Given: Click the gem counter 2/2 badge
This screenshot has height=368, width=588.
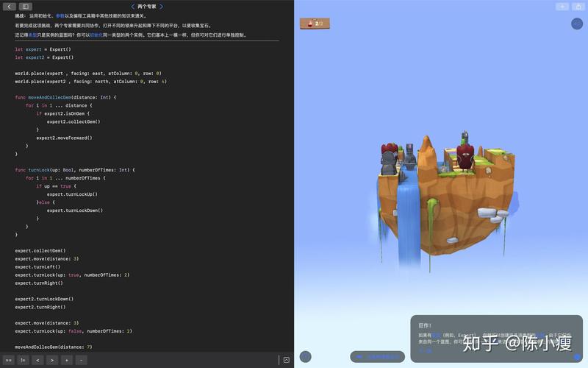Looking at the screenshot, I should [315, 24].
